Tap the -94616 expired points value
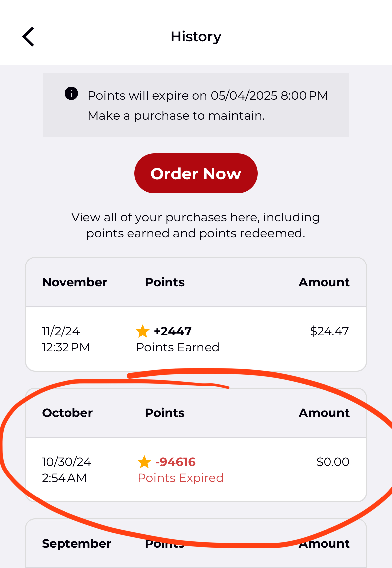Viewport: 392px width, 568px height. (175, 462)
